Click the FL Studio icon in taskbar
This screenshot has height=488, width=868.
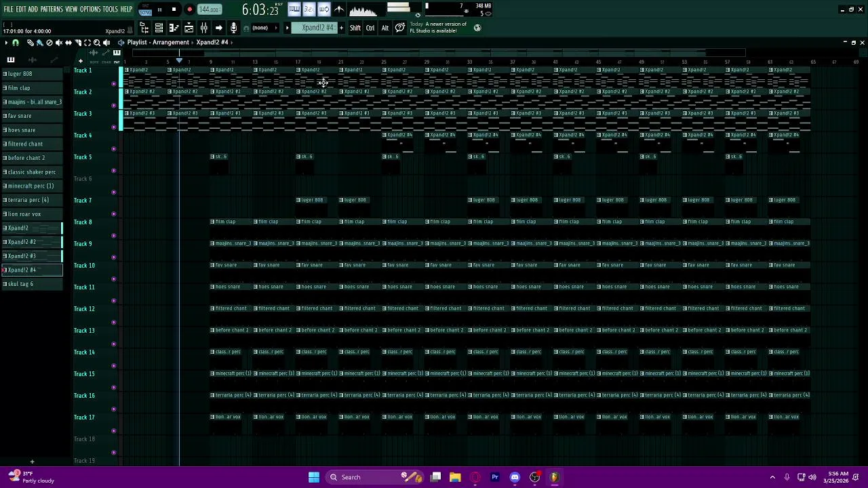pyautogui.click(x=554, y=477)
